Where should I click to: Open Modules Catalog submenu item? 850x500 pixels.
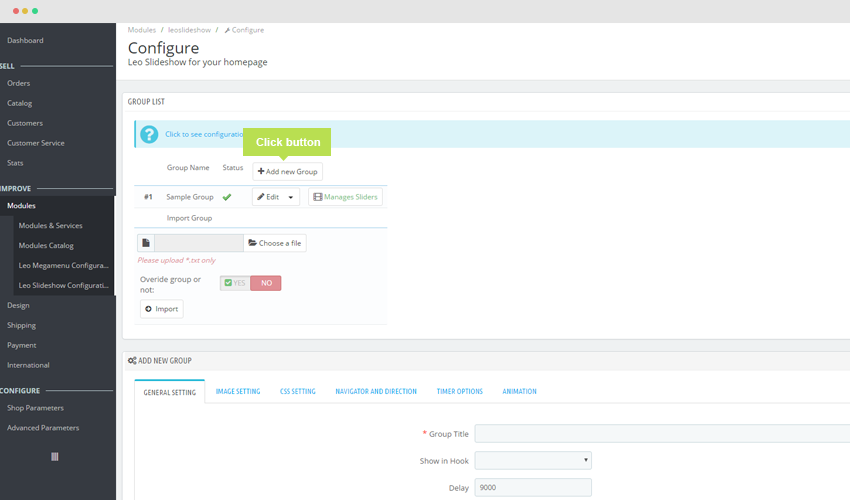46,246
